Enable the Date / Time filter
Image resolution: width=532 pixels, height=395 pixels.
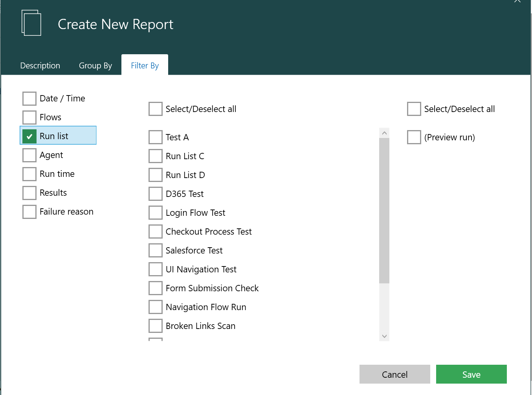click(x=29, y=99)
